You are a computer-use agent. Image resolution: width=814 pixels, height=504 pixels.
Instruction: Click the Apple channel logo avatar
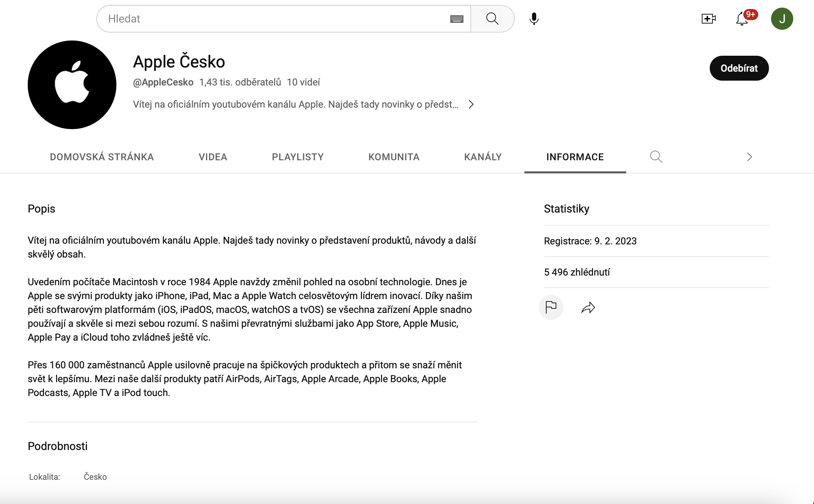pos(72,85)
